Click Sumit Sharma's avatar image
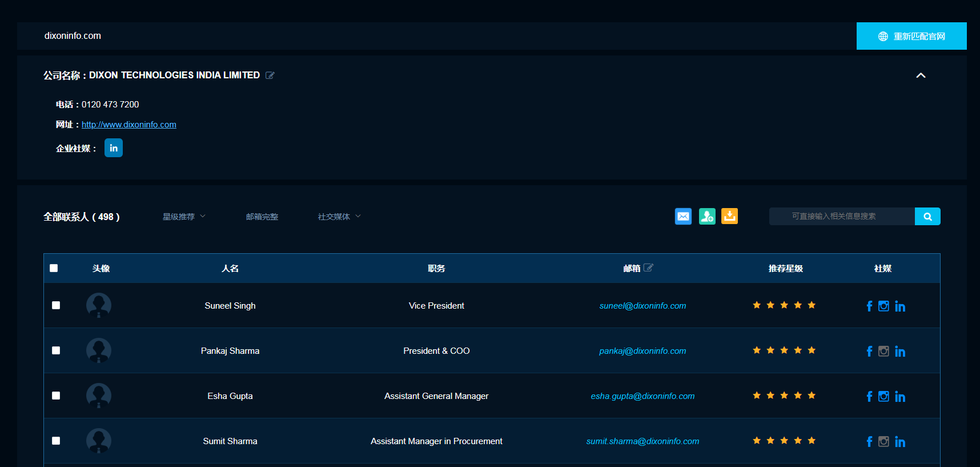Screen dimensions: 980x467 point(99,441)
